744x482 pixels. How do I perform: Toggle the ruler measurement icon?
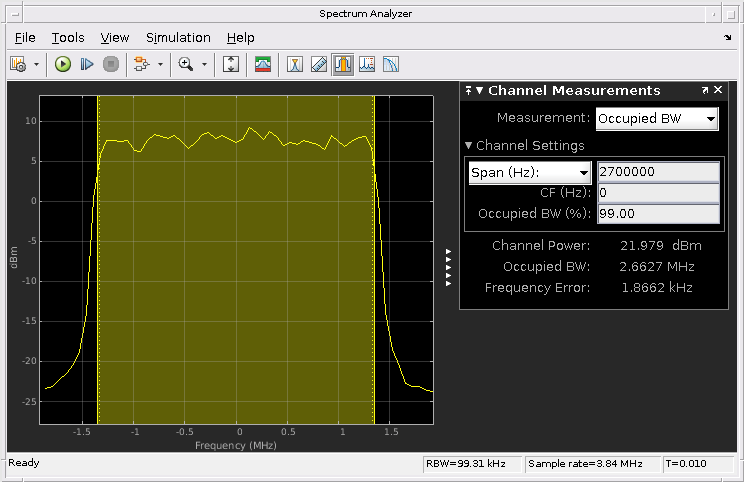pyautogui.click(x=319, y=64)
